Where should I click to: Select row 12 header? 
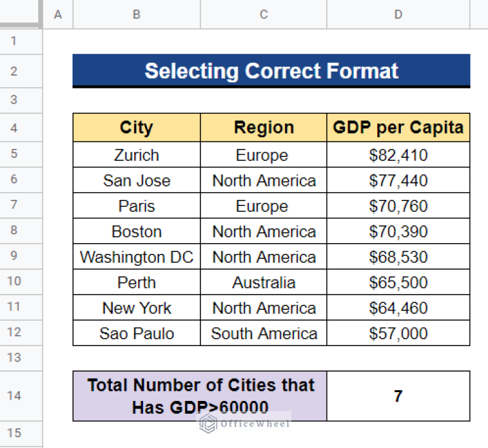click(x=21, y=333)
